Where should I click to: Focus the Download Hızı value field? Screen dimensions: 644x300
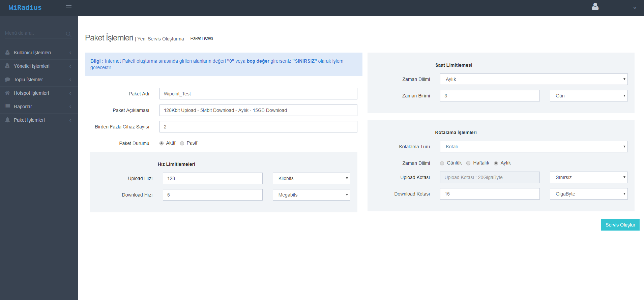(x=212, y=195)
